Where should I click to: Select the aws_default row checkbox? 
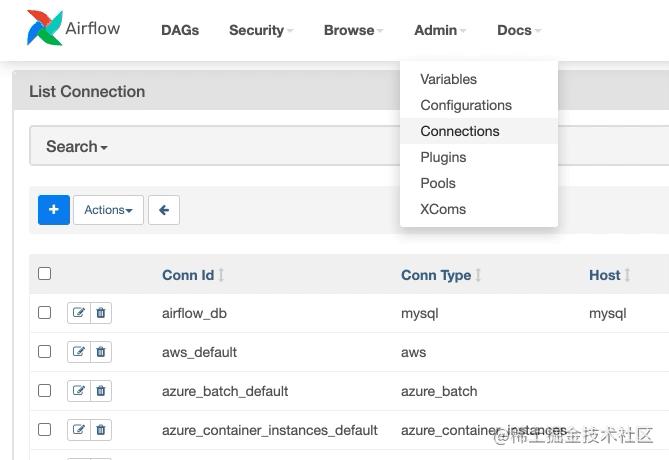(x=44, y=351)
